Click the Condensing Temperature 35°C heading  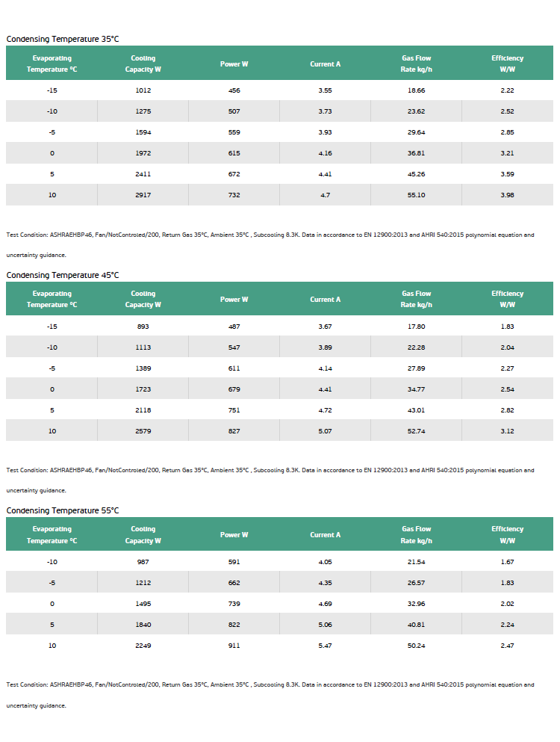pos(63,39)
